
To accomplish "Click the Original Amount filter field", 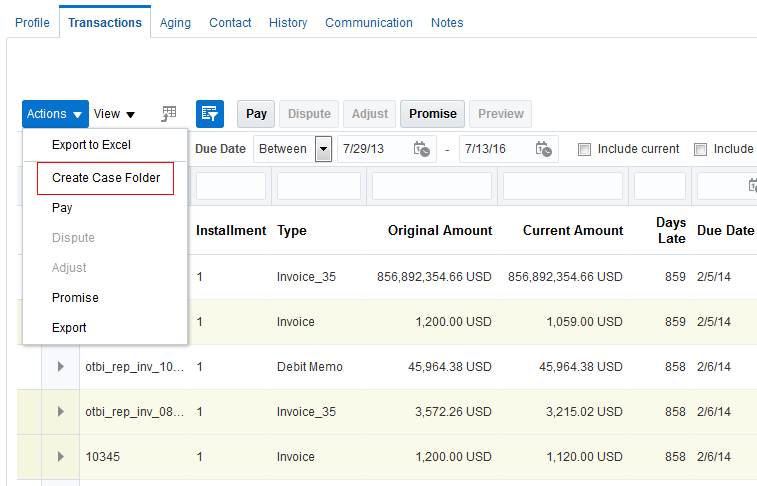I will tap(431, 186).
